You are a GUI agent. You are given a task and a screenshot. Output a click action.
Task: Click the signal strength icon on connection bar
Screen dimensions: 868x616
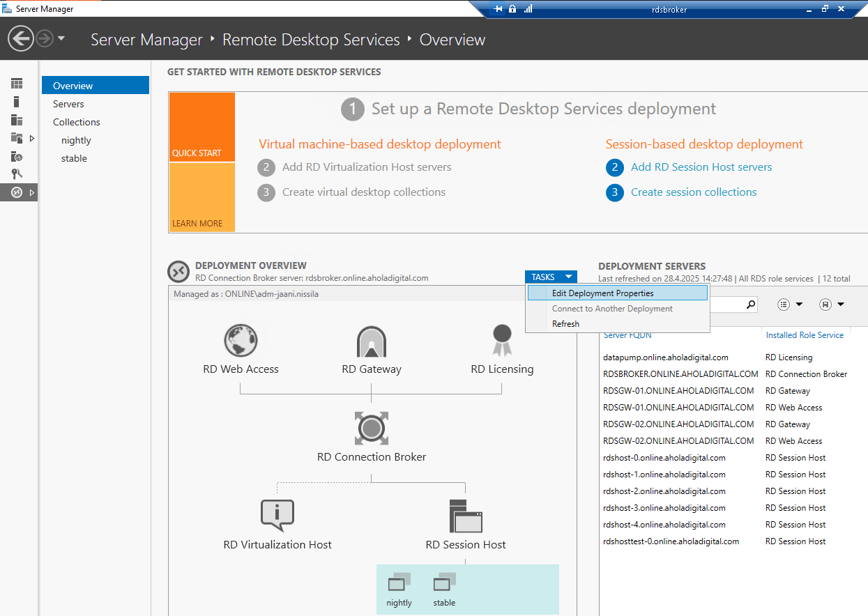(528, 8)
